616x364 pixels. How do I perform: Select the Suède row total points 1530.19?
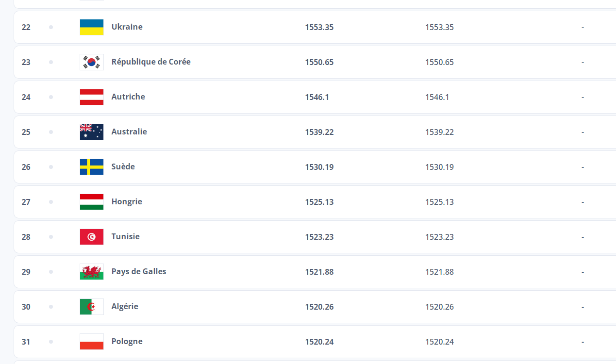coord(319,167)
